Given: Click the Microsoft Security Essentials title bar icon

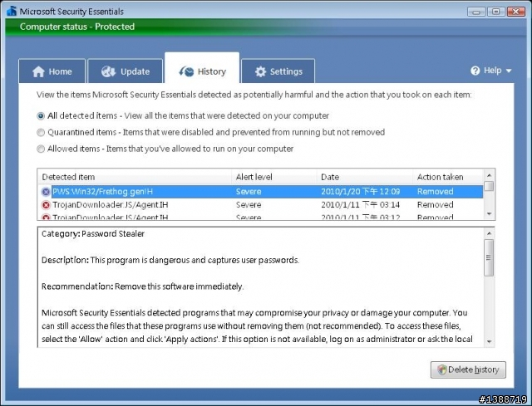Looking at the screenshot, I should [x=12, y=11].
